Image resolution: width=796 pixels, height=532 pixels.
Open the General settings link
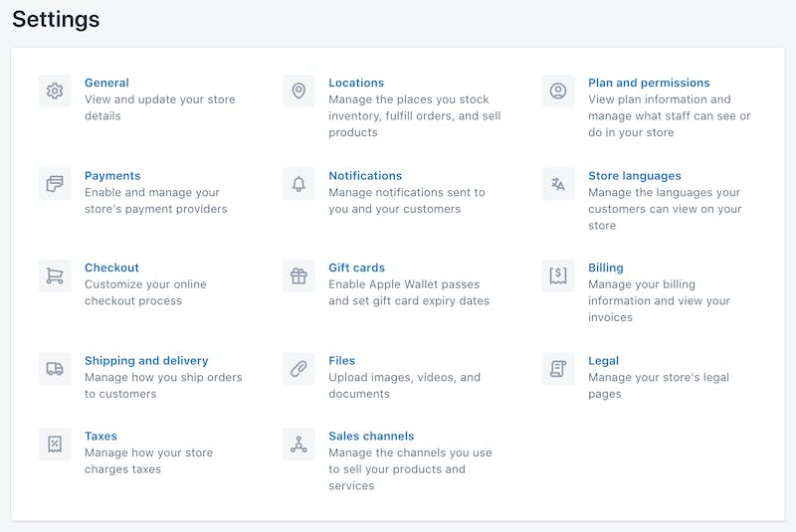click(x=106, y=83)
